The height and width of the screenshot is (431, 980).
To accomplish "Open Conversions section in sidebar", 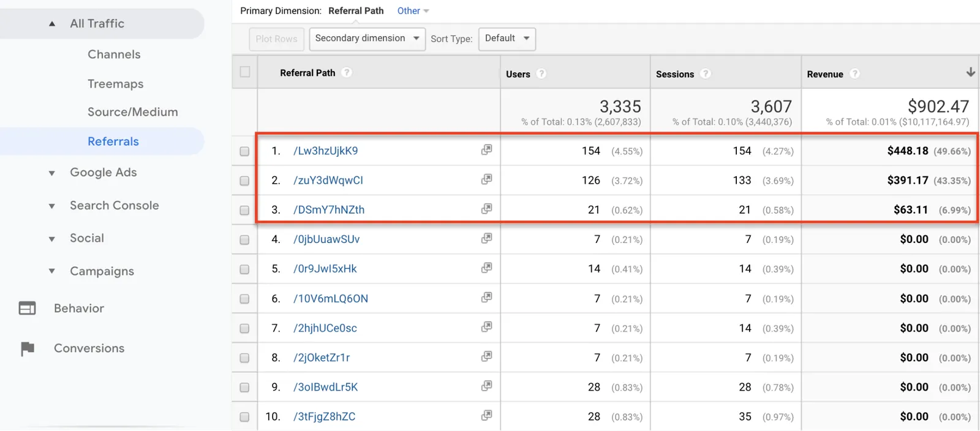I will click(89, 348).
